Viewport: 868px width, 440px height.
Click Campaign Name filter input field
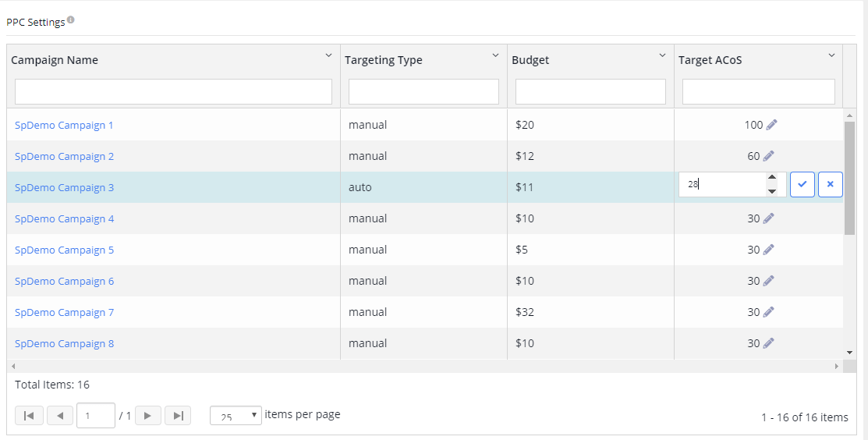point(173,91)
